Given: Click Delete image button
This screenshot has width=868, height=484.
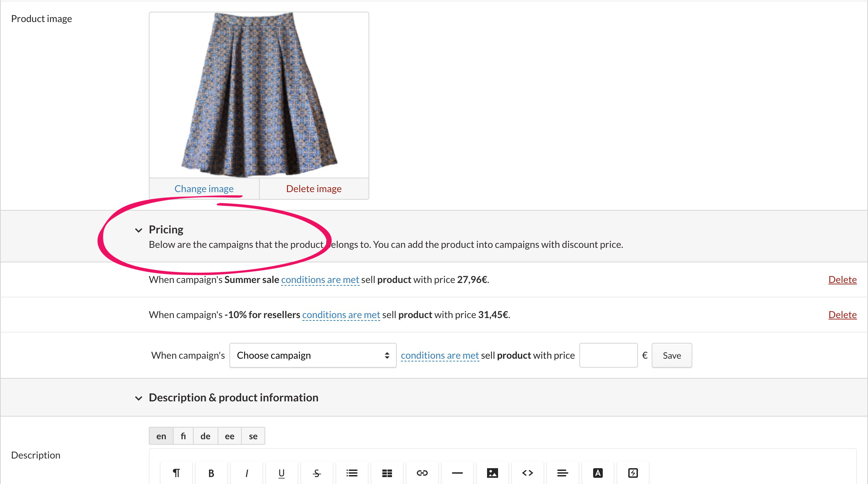Looking at the screenshot, I should [x=314, y=189].
